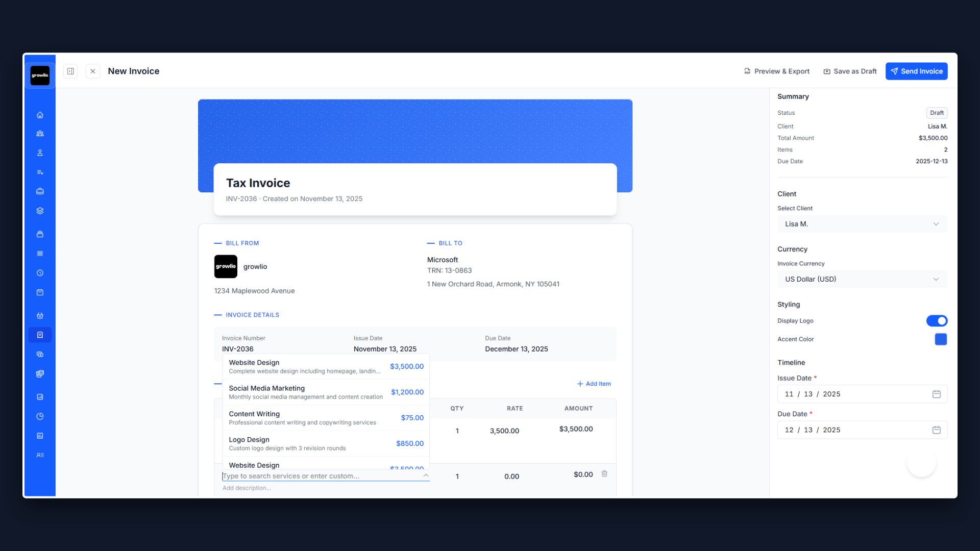Open the clients icon in sidebar
Screen dimensions: 980x551
tap(40, 152)
